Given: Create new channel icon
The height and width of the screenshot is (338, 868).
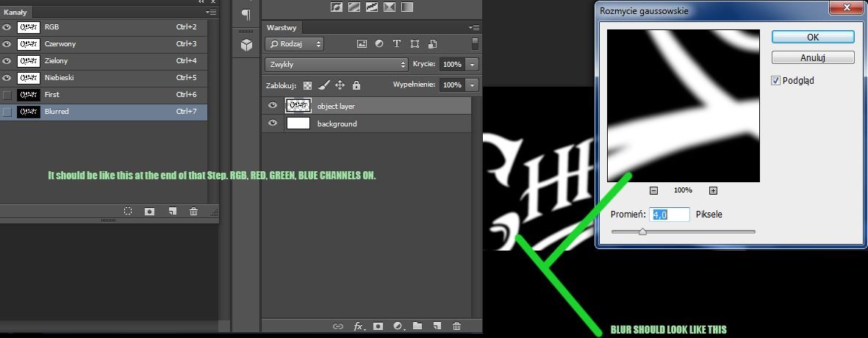Looking at the screenshot, I should (x=172, y=211).
